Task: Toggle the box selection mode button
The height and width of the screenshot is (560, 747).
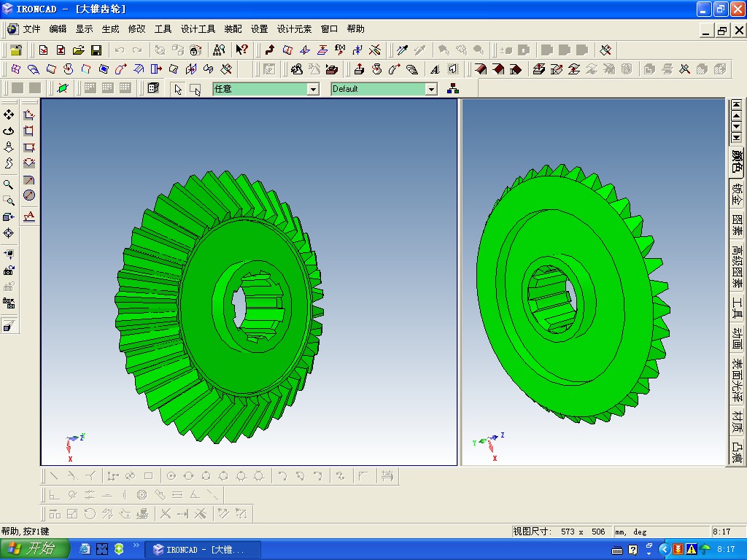Action: 196,88
